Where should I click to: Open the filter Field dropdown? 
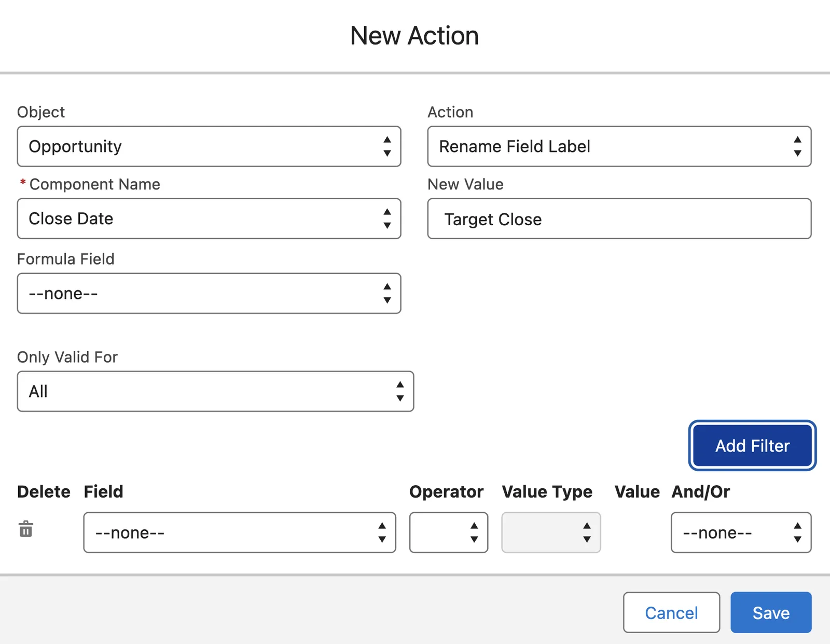coord(240,532)
